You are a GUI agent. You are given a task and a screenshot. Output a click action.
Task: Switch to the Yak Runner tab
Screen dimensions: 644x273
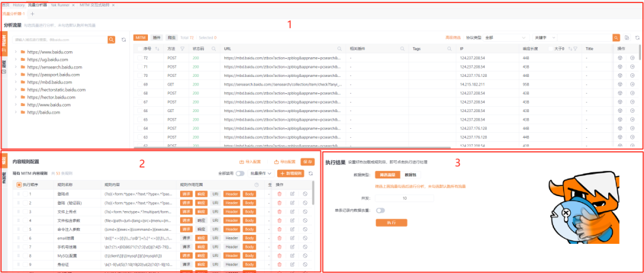pos(60,5)
